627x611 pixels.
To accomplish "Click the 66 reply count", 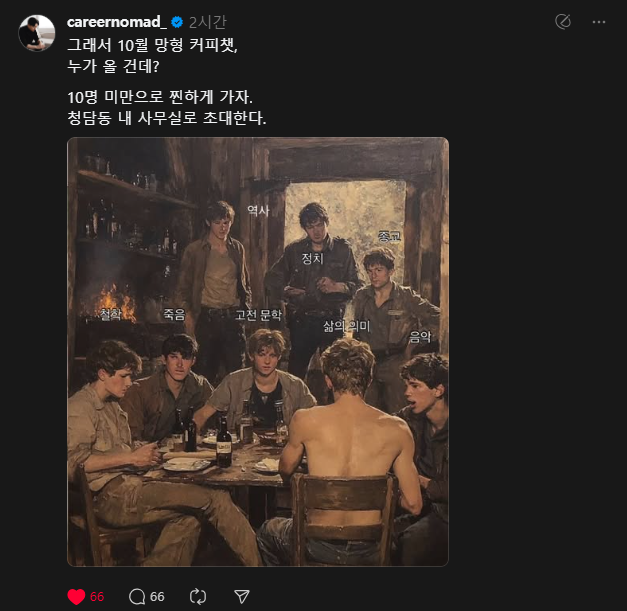I will tap(157, 596).
